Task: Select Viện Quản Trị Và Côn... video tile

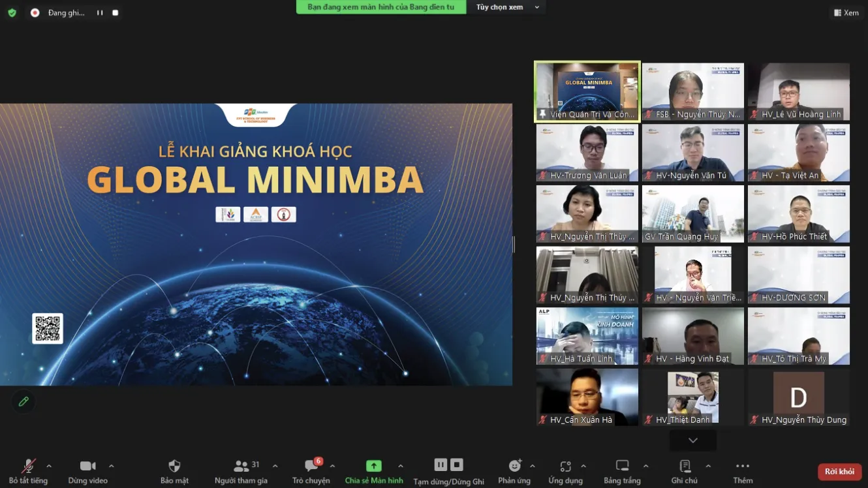Action: click(x=587, y=92)
